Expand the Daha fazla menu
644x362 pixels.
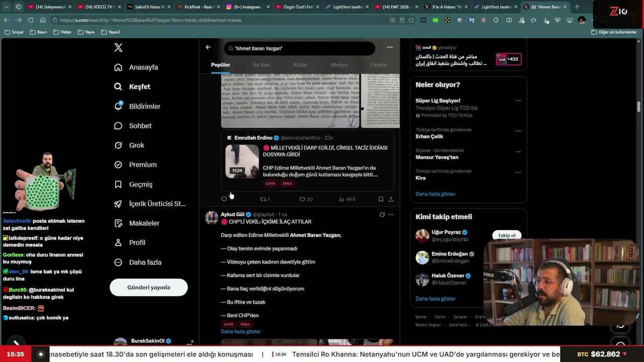[x=138, y=262]
